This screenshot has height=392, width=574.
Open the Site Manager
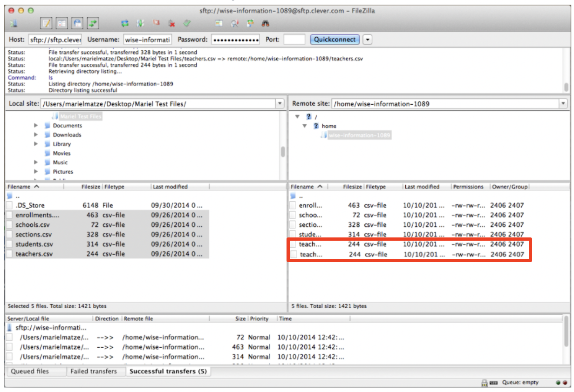pos(13,22)
